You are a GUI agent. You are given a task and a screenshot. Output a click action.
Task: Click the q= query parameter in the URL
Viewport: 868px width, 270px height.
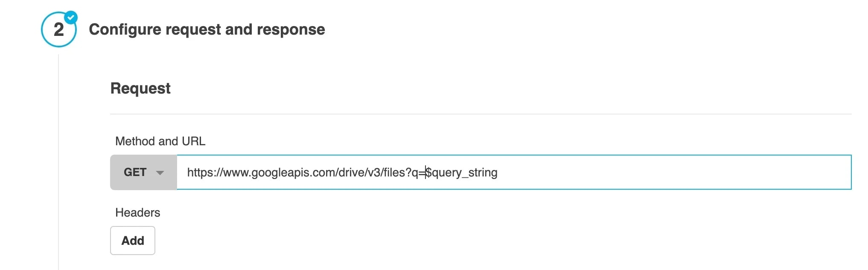pos(419,173)
